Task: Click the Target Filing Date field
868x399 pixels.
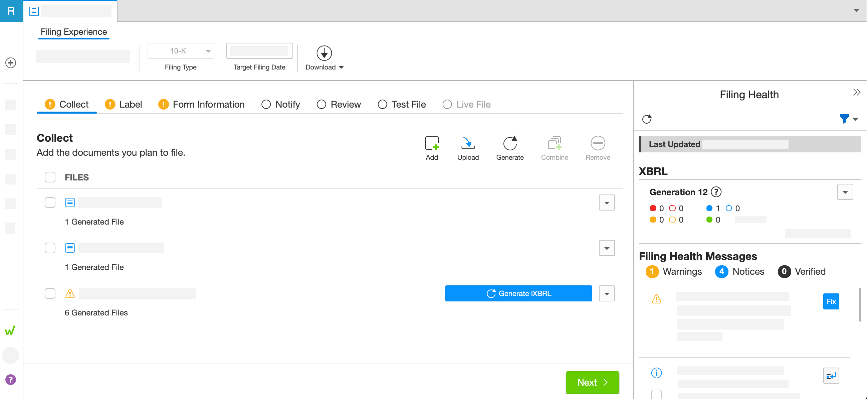Action: point(259,51)
